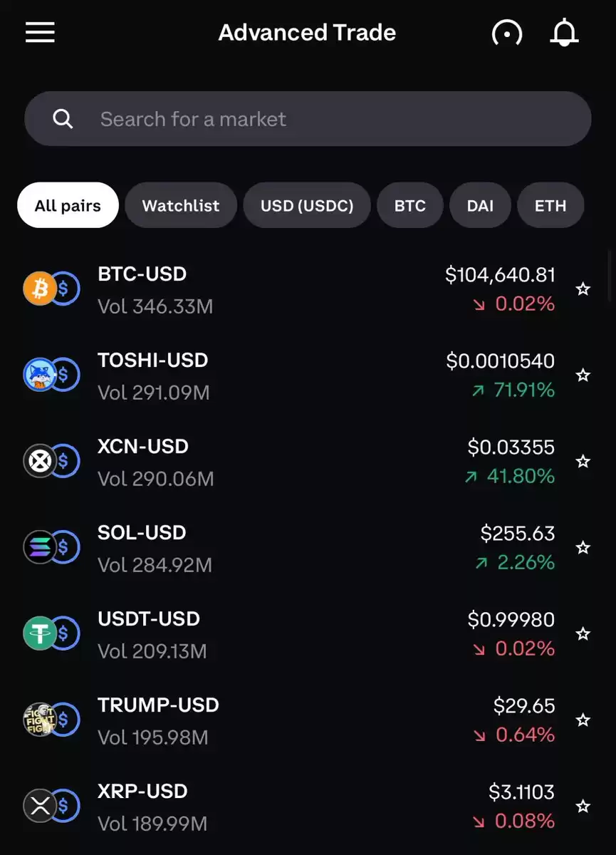The image size is (616, 855).
Task: Select the USD (USDC) filter
Action: pos(307,206)
